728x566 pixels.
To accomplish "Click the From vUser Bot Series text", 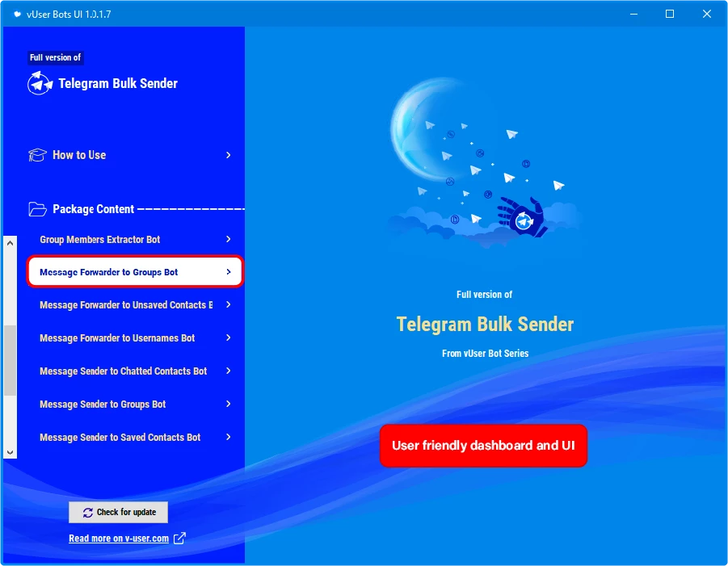I will pyautogui.click(x=485, y=354).
